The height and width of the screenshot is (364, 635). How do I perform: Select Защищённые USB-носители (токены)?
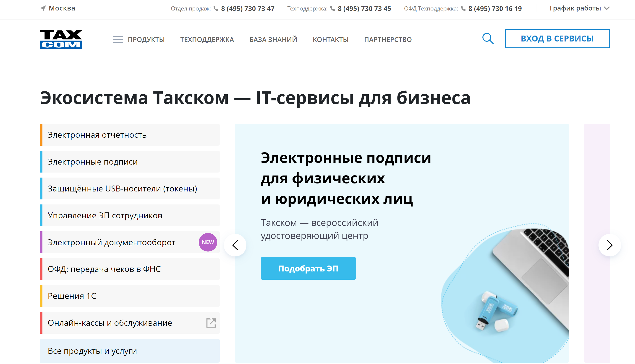coord(130,188)
